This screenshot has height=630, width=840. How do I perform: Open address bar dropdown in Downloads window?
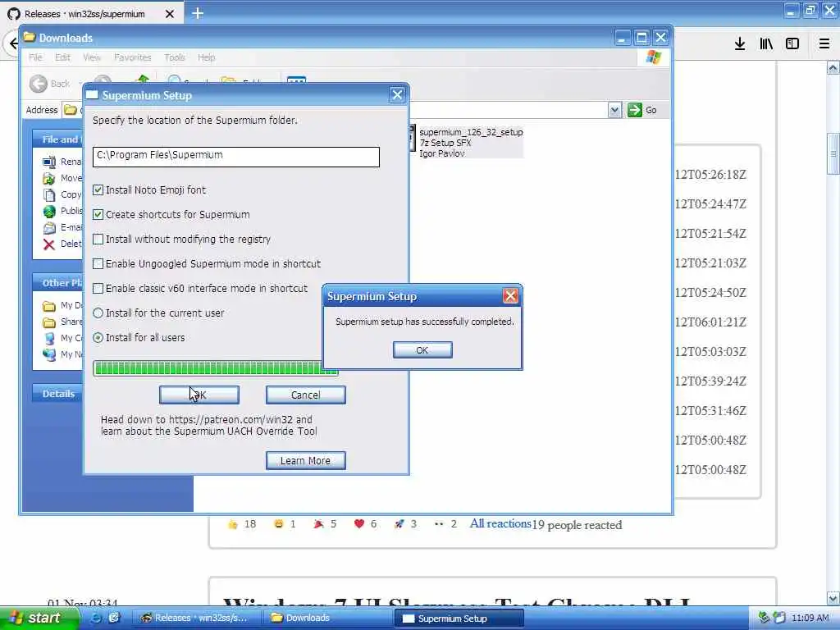click(614, 110)
